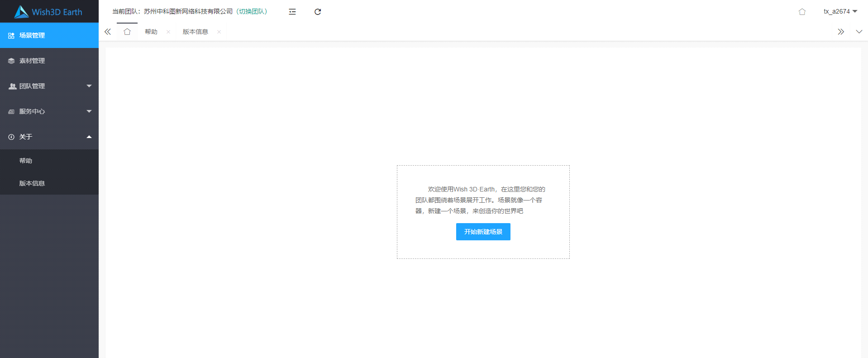
Task: Expand the 服务中心 menu
Action: coord(49,111)
